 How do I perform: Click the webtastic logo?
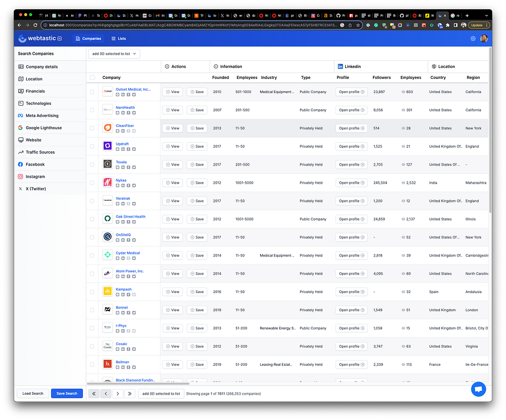tap(40, 38)
